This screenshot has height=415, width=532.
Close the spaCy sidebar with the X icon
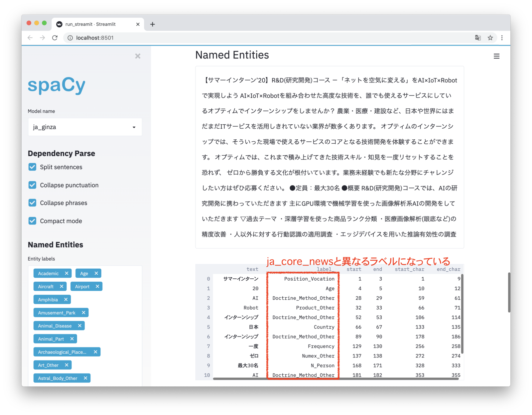pos(138,56)
